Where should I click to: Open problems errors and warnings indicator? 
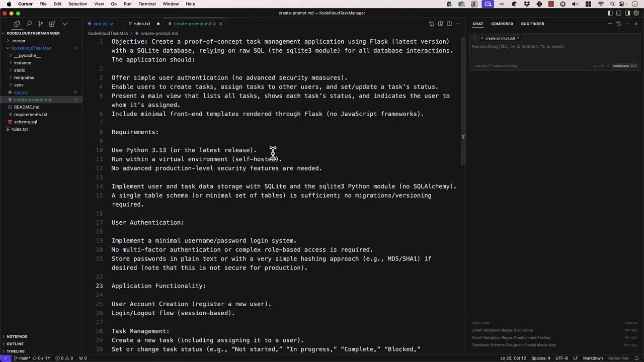[x=65, y=358]
